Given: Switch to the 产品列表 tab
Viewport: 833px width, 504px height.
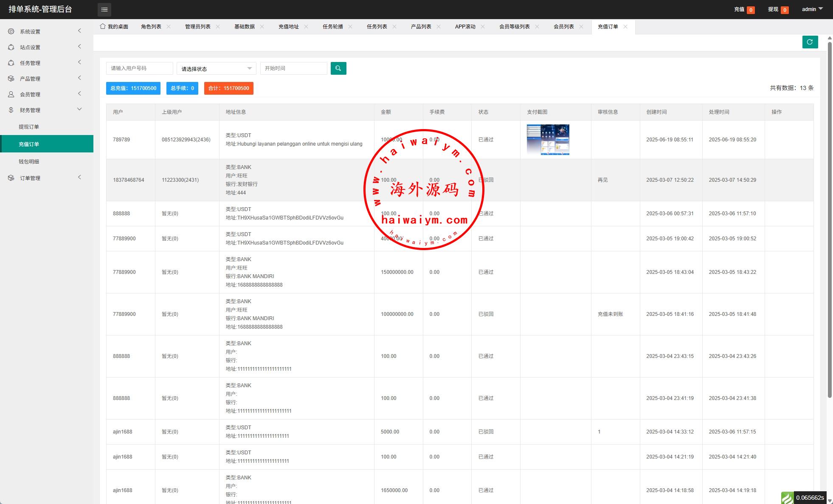Looking at the screenshot, I should 421,26.
